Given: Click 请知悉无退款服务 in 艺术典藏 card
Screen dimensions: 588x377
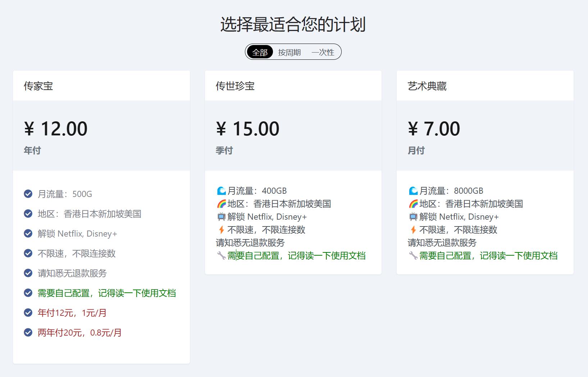Looking at the screenshot, I should [x=442, y=243].
